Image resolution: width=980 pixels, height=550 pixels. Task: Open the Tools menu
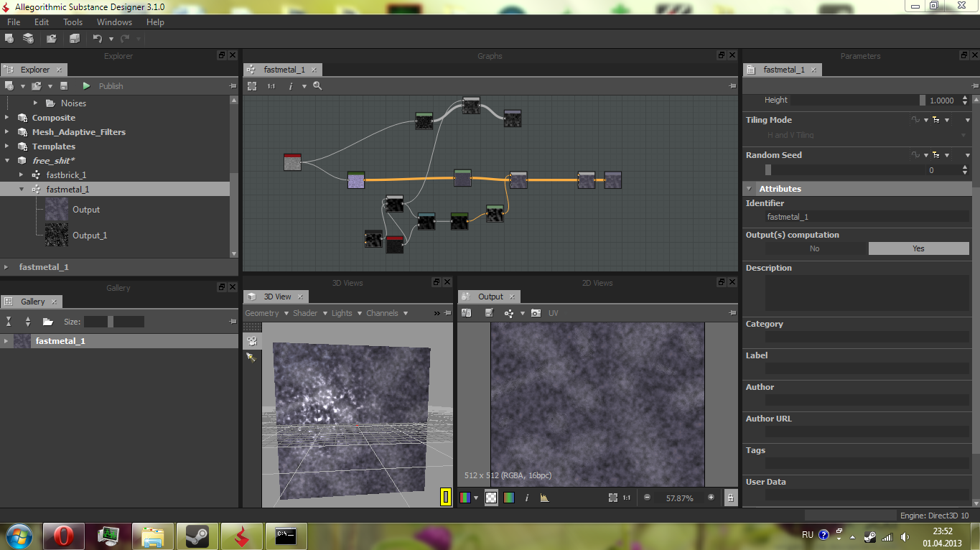(73, 22)
